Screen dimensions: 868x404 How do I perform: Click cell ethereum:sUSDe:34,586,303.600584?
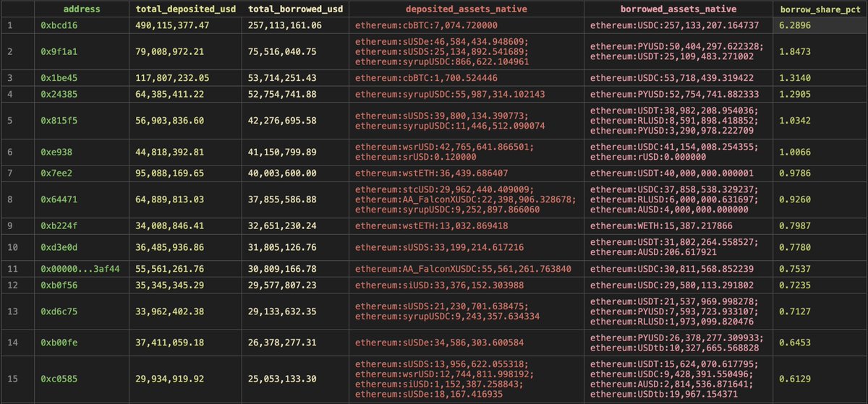tap(439, 343)
